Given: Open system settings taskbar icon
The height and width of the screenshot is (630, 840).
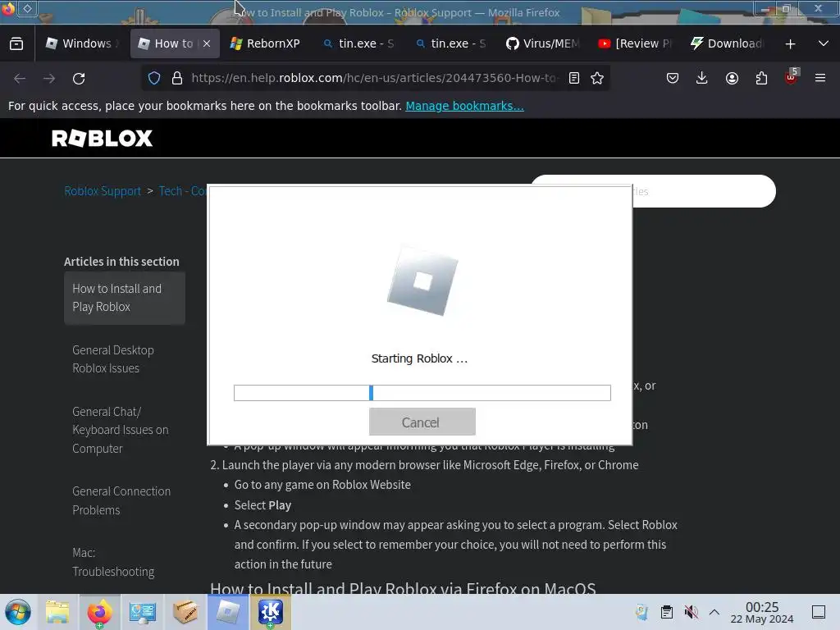Looking at the screenshot, I should (x=142, y=612).
